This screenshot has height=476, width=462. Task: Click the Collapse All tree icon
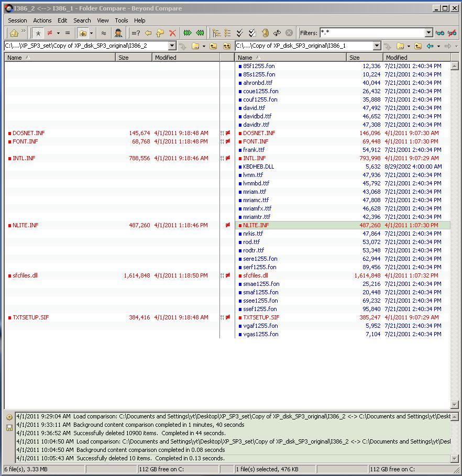(x=227, y=33)
